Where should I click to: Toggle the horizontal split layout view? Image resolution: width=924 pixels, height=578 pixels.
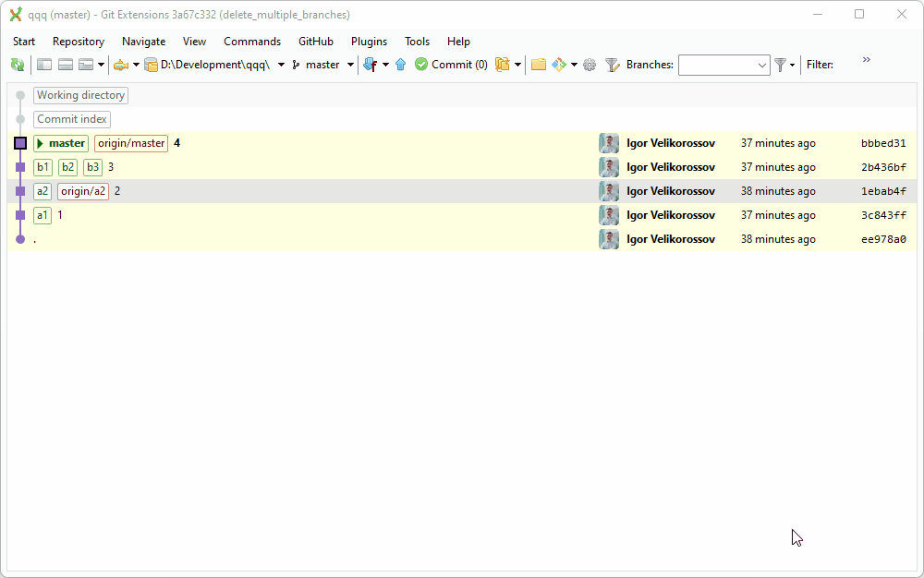pyautogui.click(x=65, y=65)
